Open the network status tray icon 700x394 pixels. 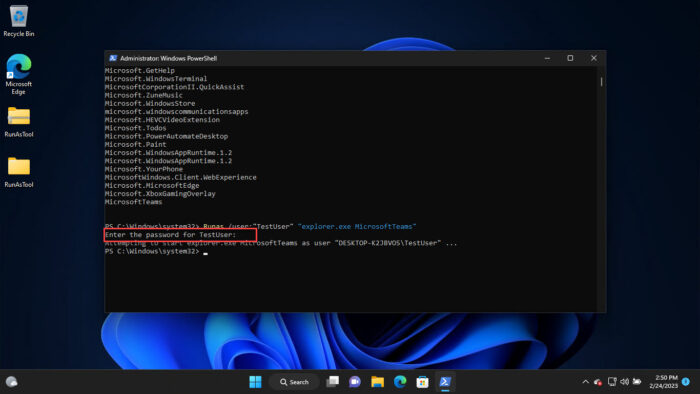(x=612, y=382)
